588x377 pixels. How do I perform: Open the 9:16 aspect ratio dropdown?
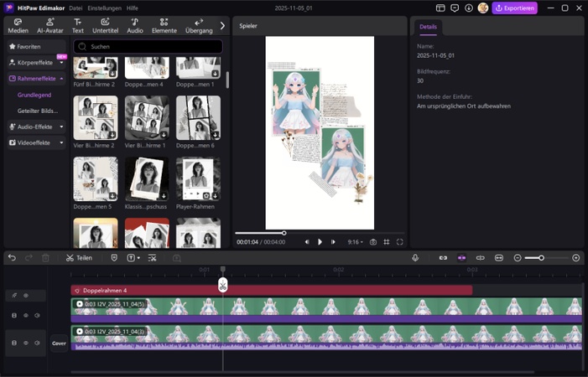tap(355, 242)
